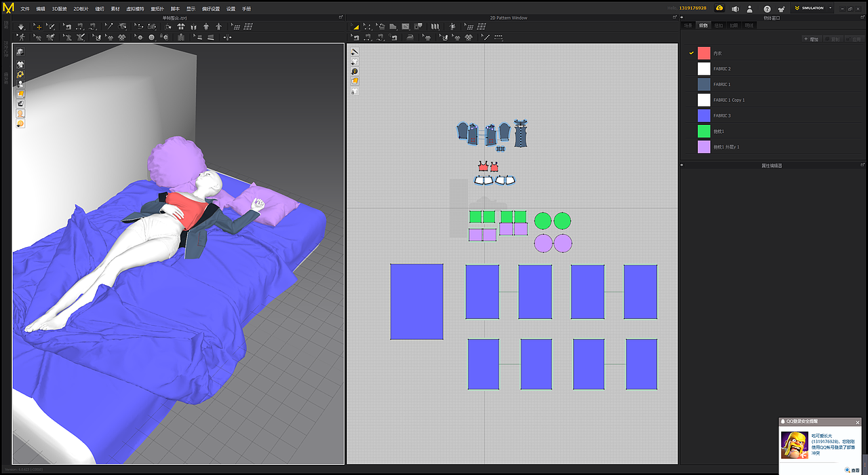Select the walking avatar pose tool
This screenshot has width=868, height=475.
[x=21, y=37]
